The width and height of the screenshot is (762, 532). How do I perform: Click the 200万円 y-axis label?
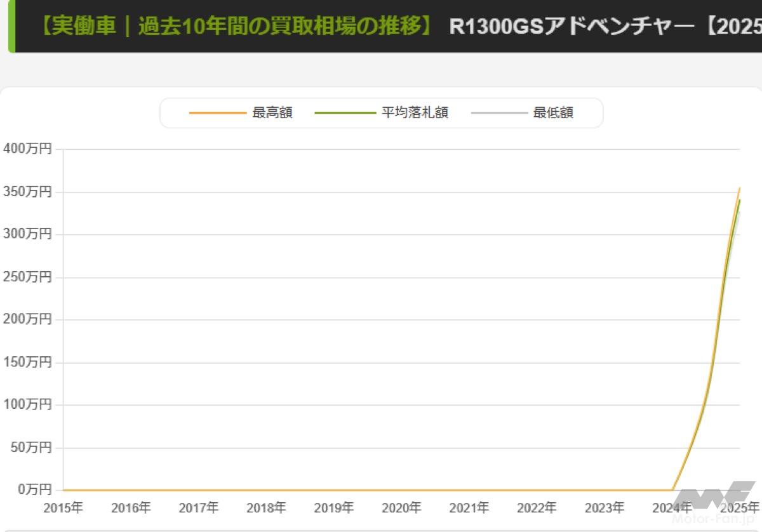point(27,319)
